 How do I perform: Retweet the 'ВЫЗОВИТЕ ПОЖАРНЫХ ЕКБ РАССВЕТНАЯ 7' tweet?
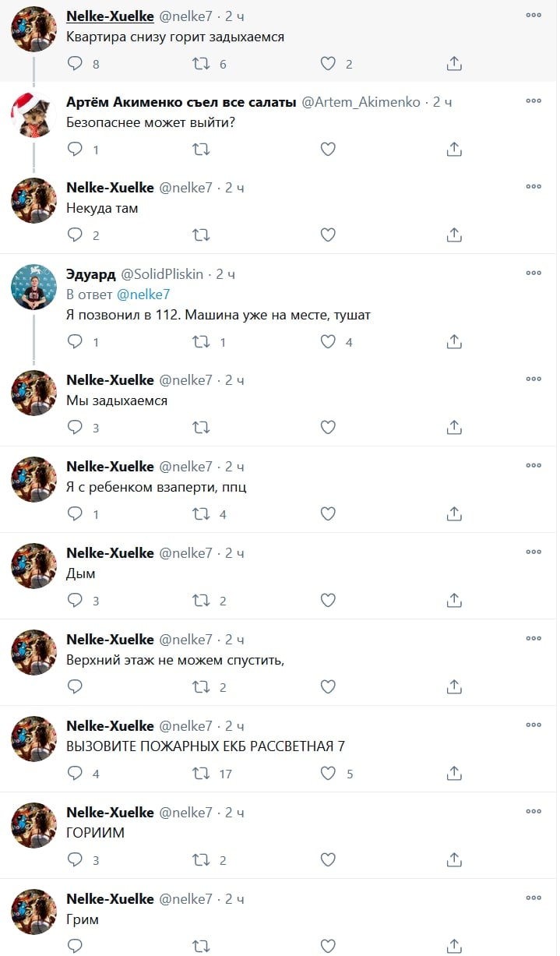click(x=201, y=773)
